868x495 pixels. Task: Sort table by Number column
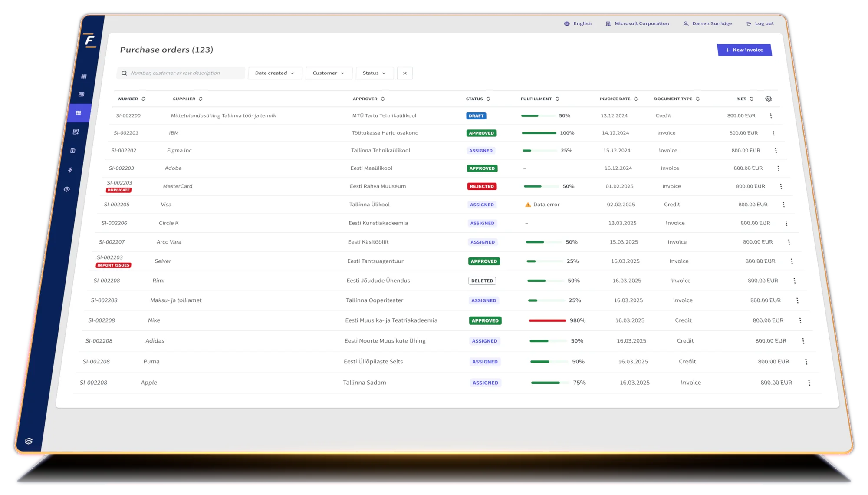132,99
